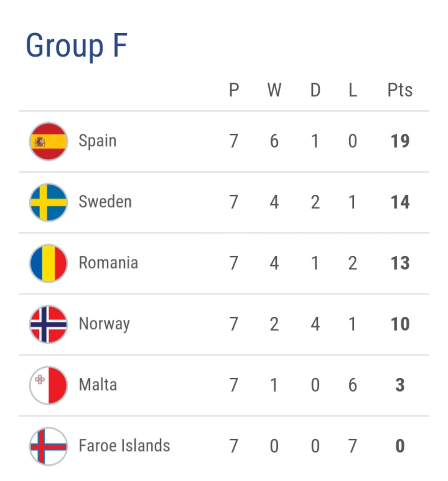The height and width of the screenshot is (481, 448).
Task: Click the Sweden flag icon
Action: (48, 202)
